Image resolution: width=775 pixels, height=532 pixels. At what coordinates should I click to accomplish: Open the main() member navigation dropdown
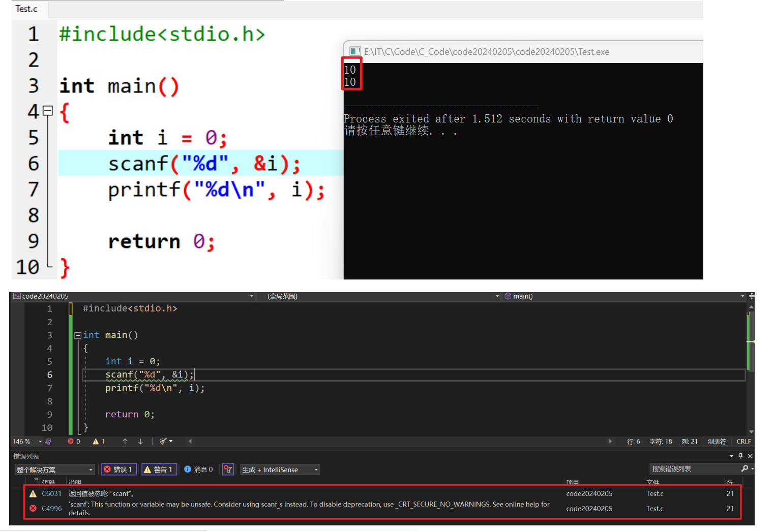[742, 296]
